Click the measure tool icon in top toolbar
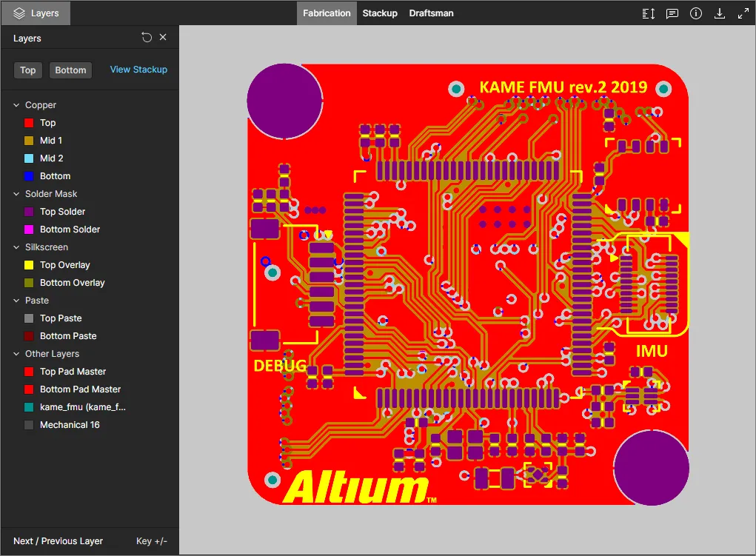 pos(648,13)
